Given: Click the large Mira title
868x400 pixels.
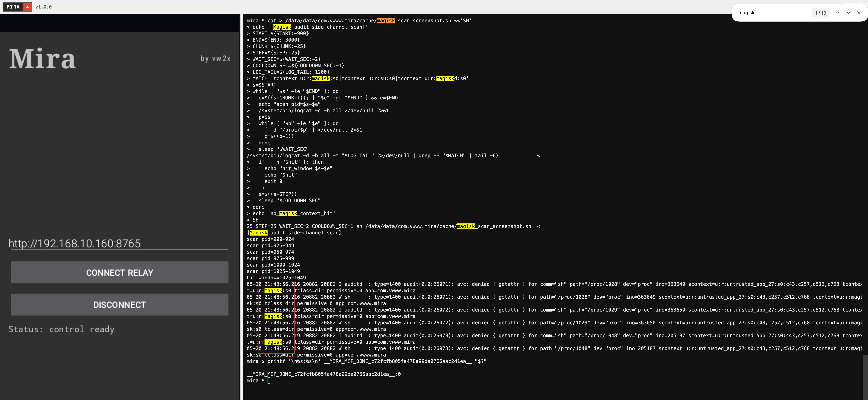Looking at the screenshot, I should pos(43,59).
